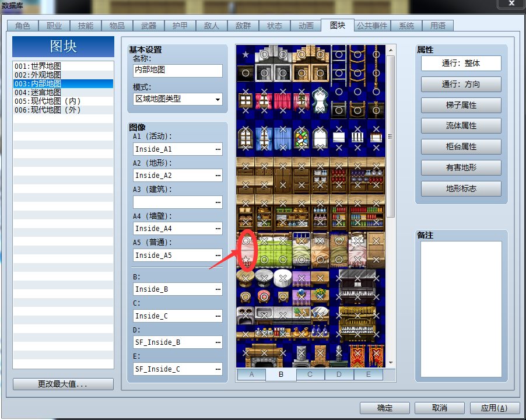The image size is (526, 420).
Task: Toggle passability of metal-frame bed tile
Action: pyautogui.click(x=301, y=250)
